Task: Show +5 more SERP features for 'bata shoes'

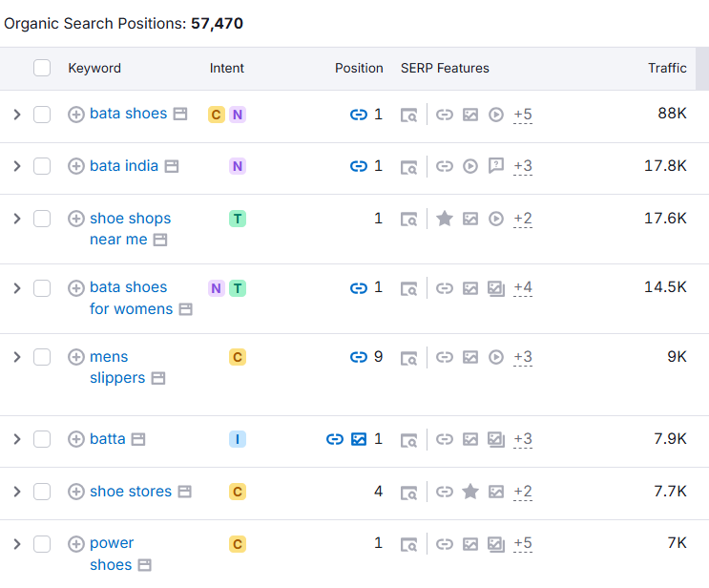Action: 523,115
